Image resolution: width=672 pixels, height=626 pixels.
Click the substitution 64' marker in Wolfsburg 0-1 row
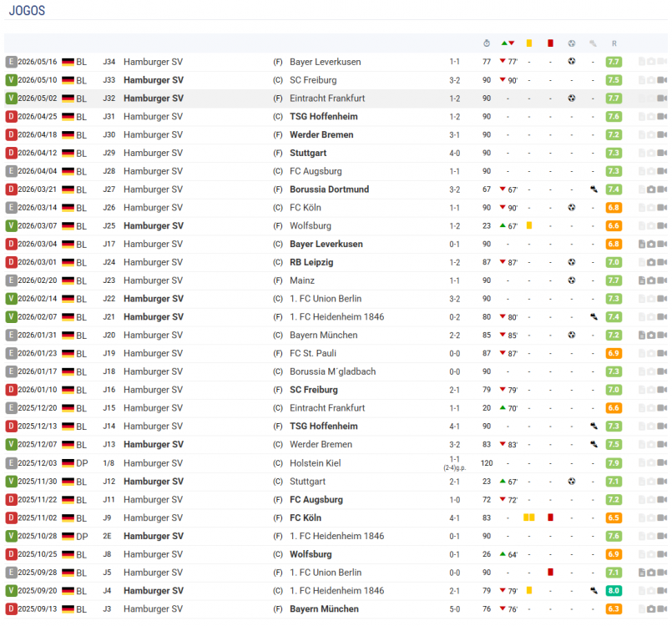[508, 554]
